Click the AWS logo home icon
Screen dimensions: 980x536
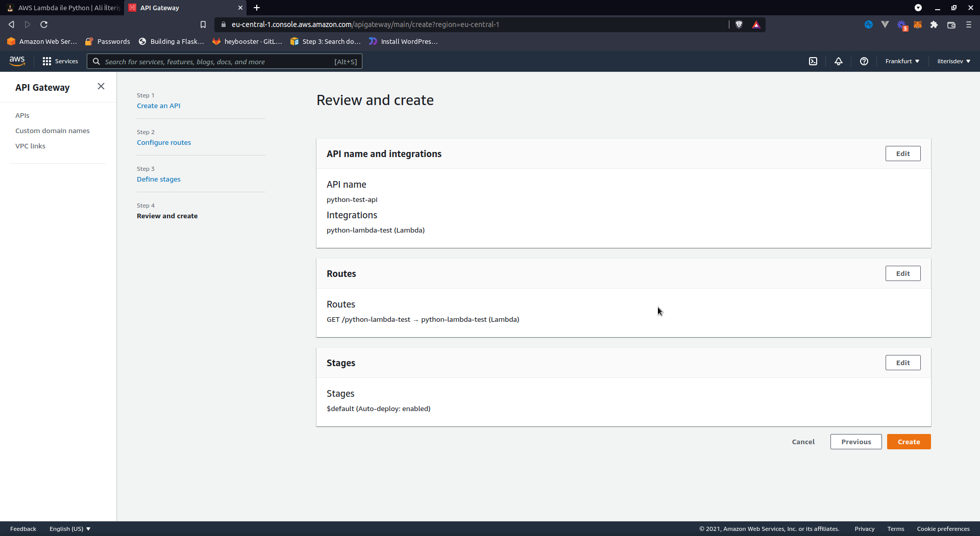pyautogui.click(x=17, y=61)
